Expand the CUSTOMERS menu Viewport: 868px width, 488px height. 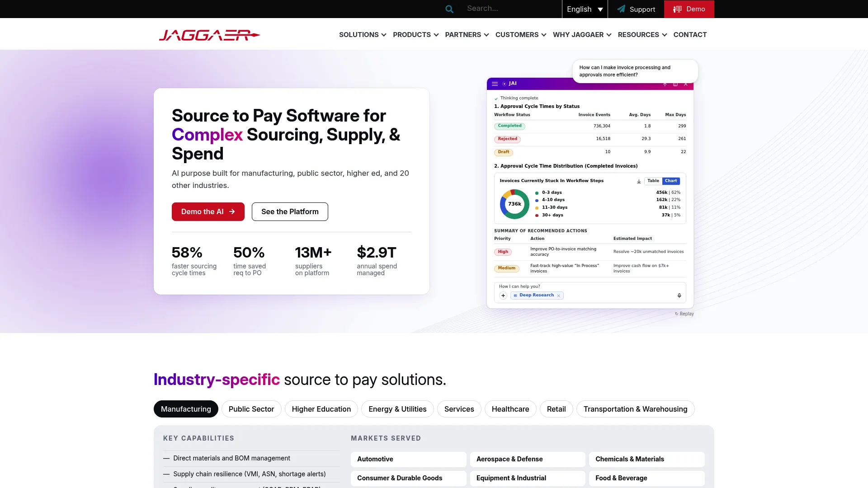click(x=521, y=35)
